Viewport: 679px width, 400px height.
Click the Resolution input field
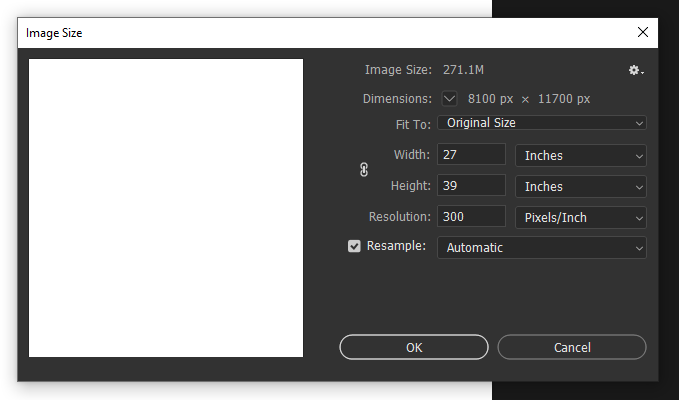(x=471, y=216)
